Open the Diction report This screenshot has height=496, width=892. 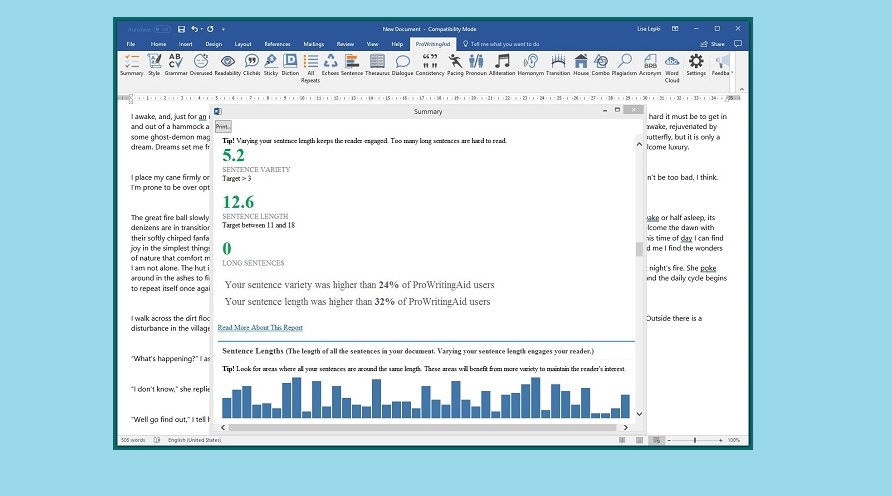click(x=290, y=65)
